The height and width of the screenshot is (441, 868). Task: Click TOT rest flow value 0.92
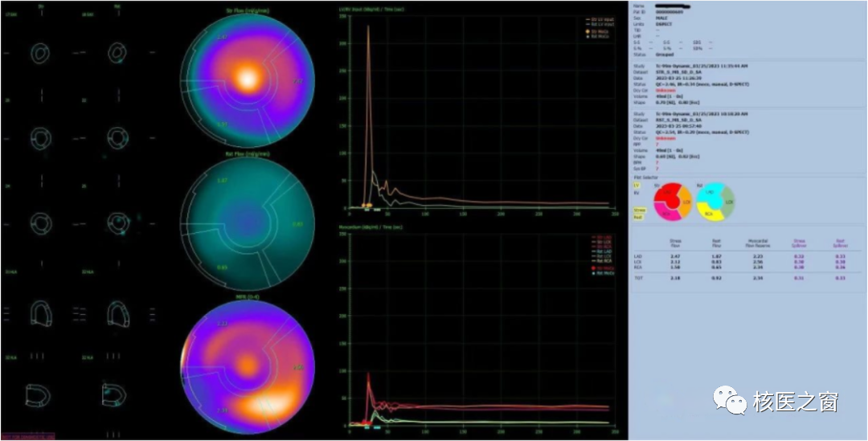coord(714,277)
